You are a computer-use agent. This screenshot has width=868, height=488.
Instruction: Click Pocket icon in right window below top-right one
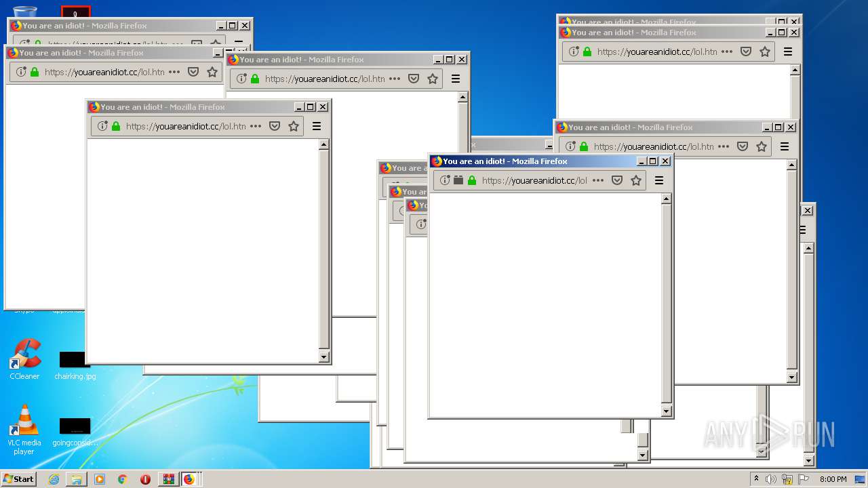743,146
